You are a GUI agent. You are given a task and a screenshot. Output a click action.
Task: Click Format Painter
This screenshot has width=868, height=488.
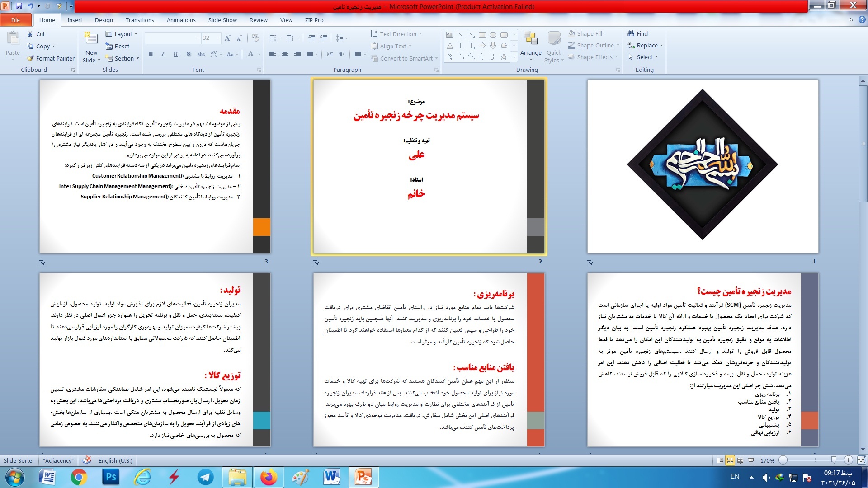point(51,58)
